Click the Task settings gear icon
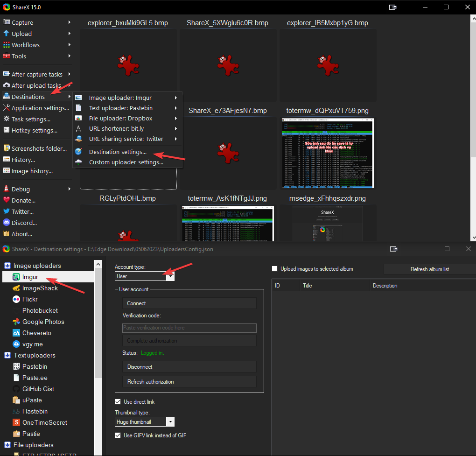Image resolution: width=476 pixels, height=456 pixels. (7, 119)
